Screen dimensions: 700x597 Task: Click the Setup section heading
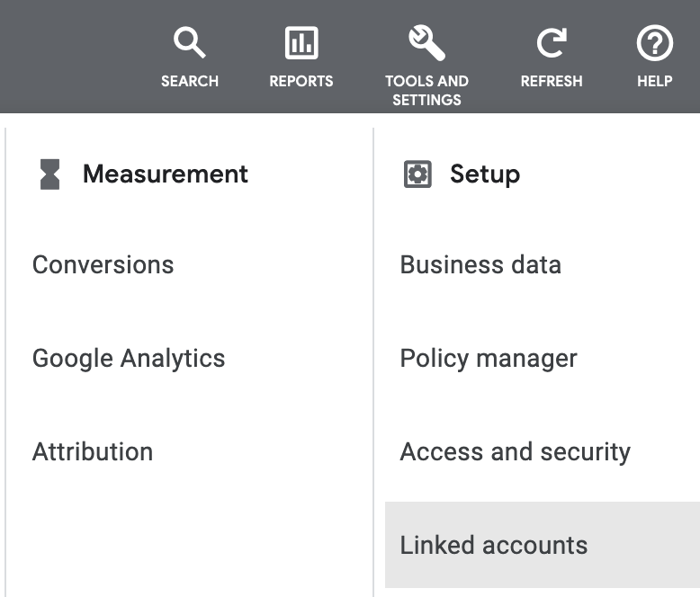click(485, 174)
